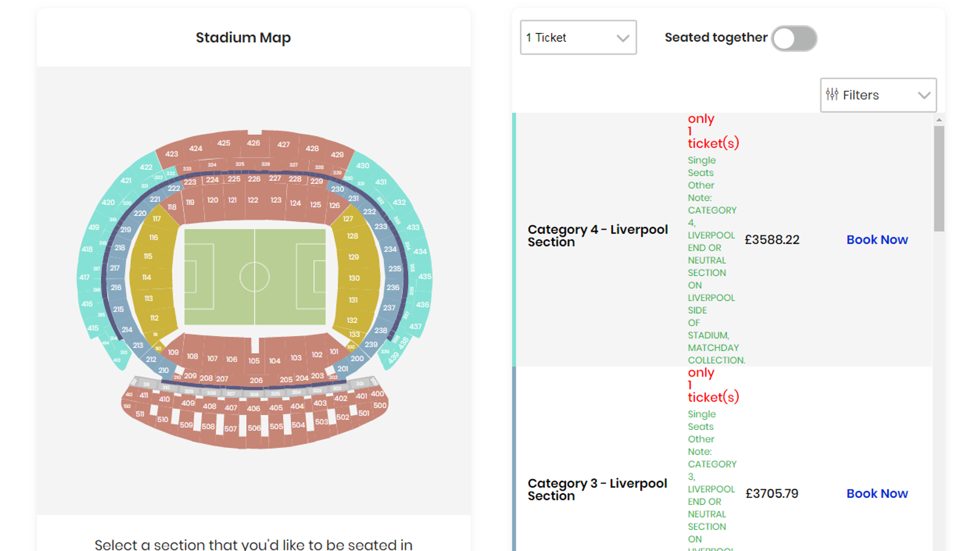Click the chevron beside 1 Ticket

click(x=622, y=37)
